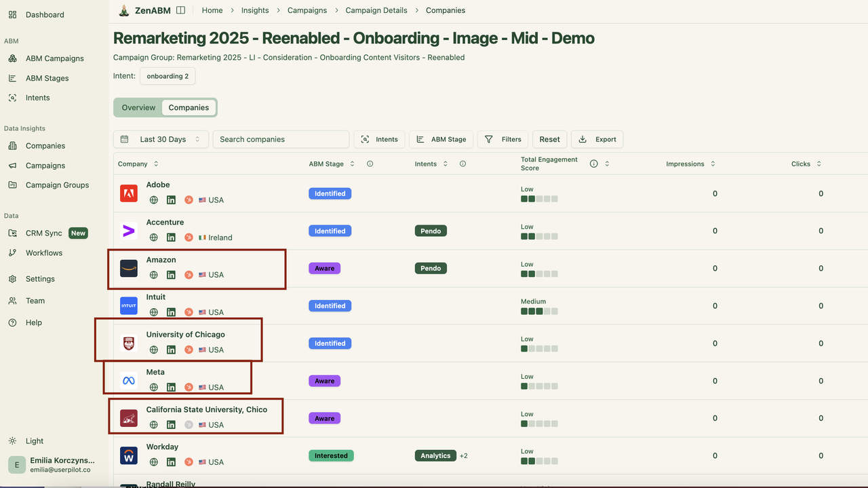Viewport: 868px width, 488px height.
Task: Switch to the Overview tab
Action: click(x=138, y=107)
